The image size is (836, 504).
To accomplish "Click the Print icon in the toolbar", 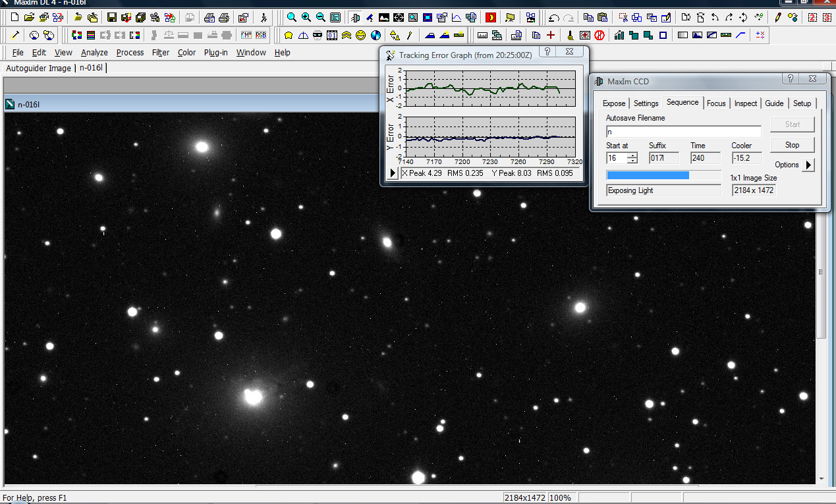I will [223, 17].
